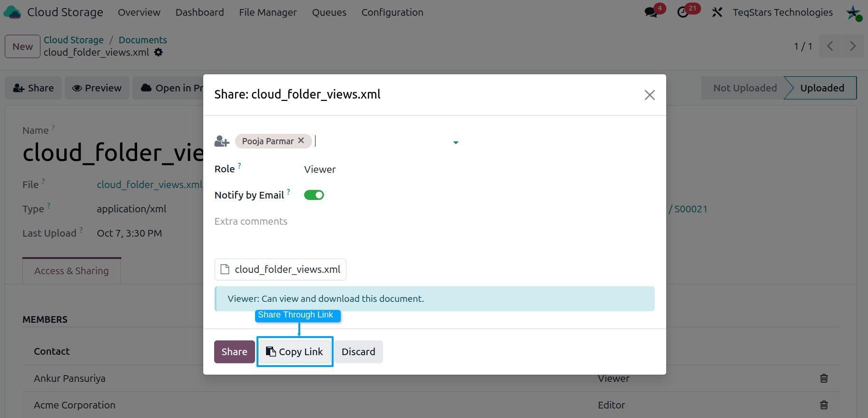Open the Role selector showing Viewer
Image resolution: width=868 pixels, height=418 pixels.
coord(320,169)
